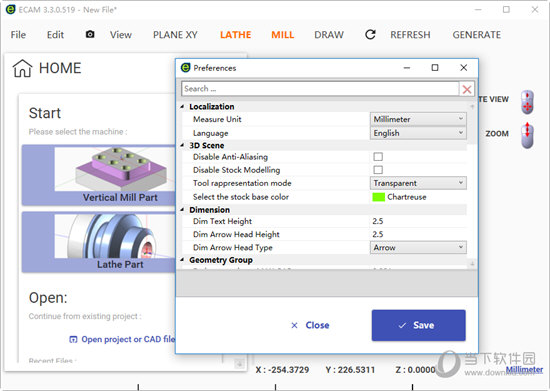Image resolution: width=550 pixels, height=391 pixels.
Task: Click the X coordinate readout in status bar
Action: click(282, 370)
